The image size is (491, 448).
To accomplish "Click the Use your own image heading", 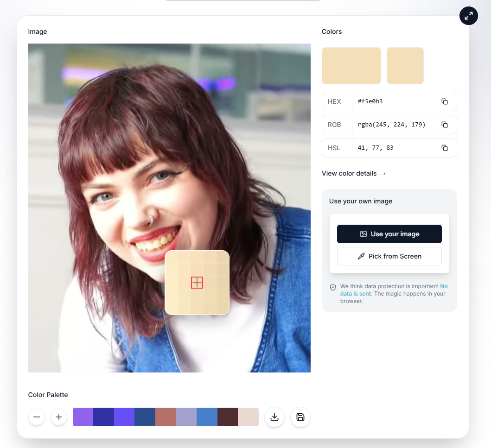I will (x=360, y=201).
